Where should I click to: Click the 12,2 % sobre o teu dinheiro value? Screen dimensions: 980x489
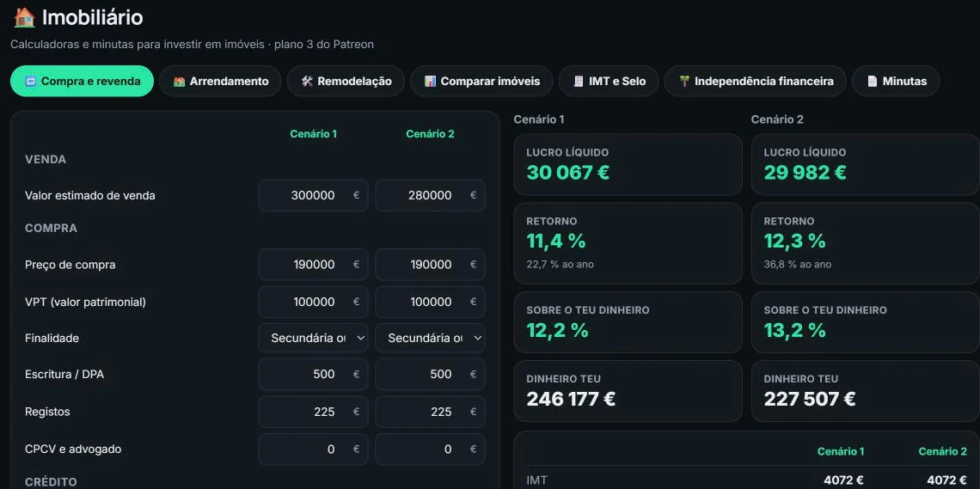click(558, 330)
